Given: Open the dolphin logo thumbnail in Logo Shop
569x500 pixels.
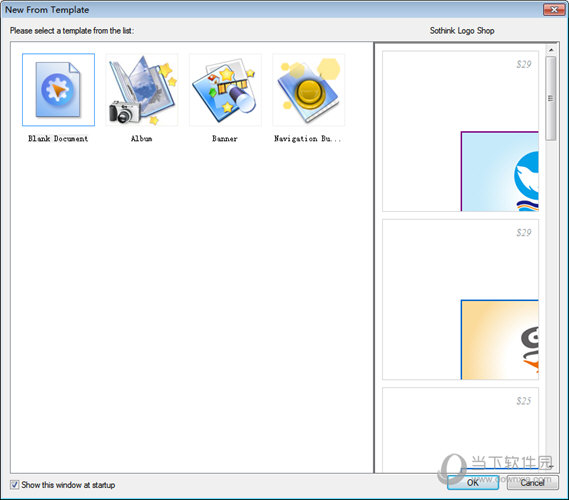Looking at the screenshot, I should [499, 171].
